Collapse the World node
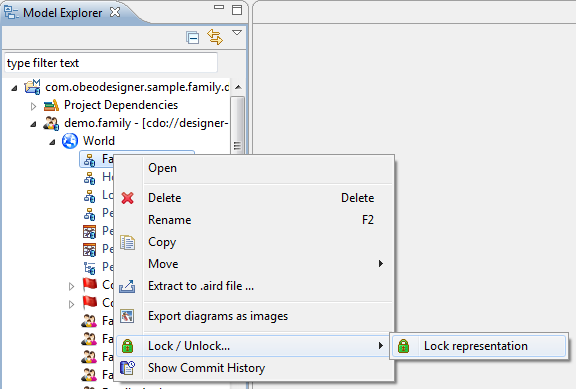The height and width of the screenshot is (389, 576). point(53,142)
